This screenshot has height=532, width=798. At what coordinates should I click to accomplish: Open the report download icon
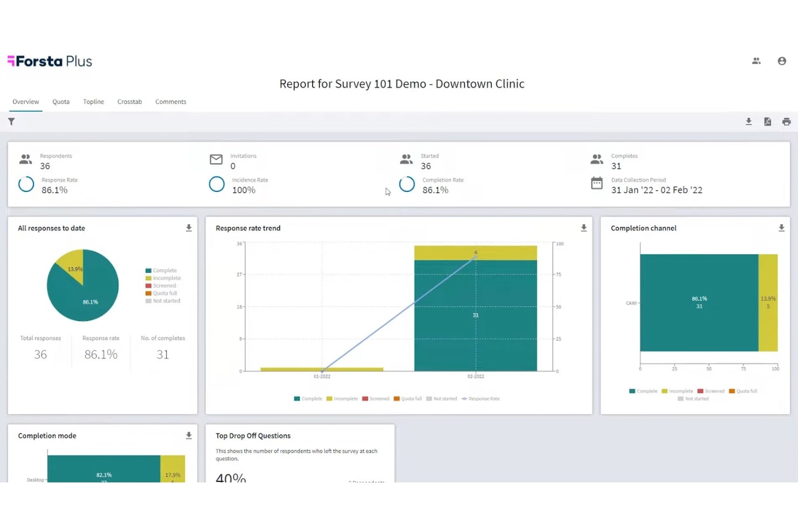point(748,121)
